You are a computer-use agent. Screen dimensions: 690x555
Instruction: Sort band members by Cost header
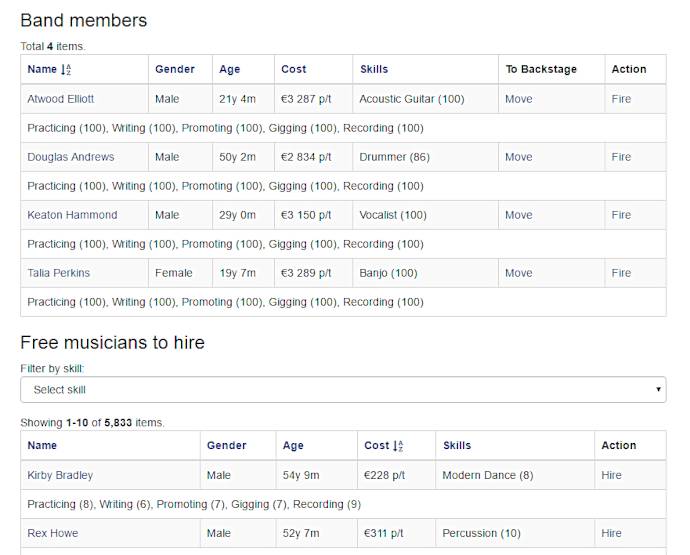tap(294, 70)
